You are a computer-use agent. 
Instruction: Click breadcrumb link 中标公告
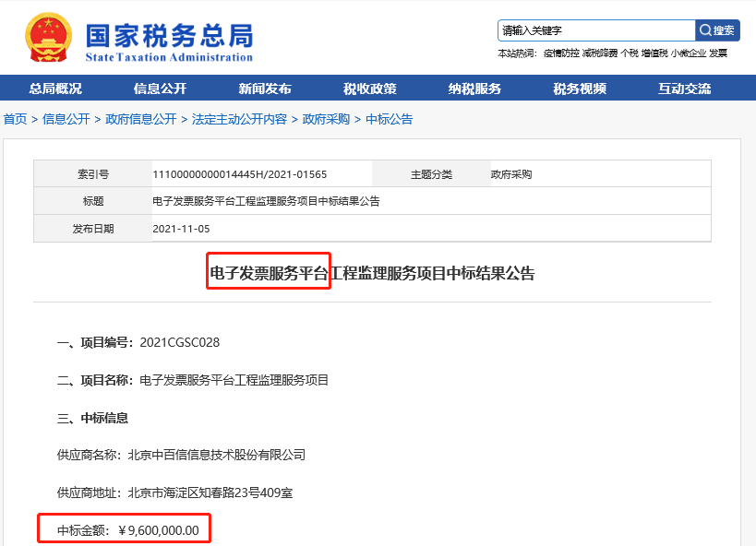pyautogui.click(x=390, y=119)
